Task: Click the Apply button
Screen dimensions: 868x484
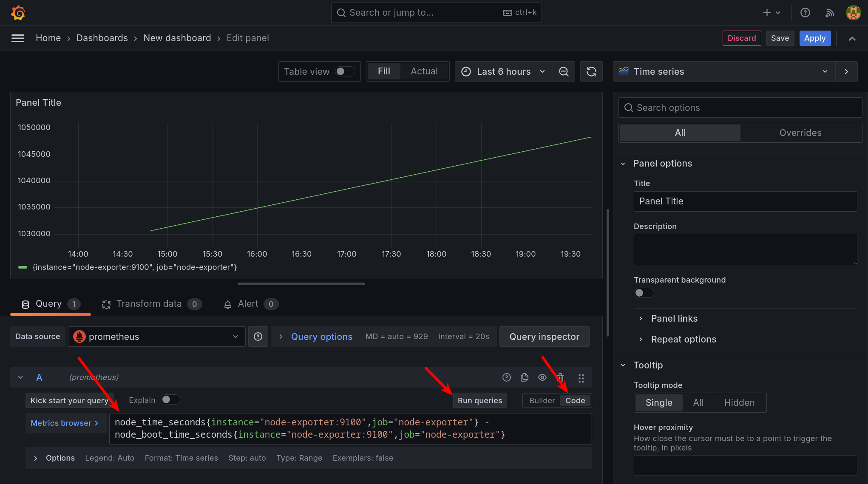Action: [815, 38]
